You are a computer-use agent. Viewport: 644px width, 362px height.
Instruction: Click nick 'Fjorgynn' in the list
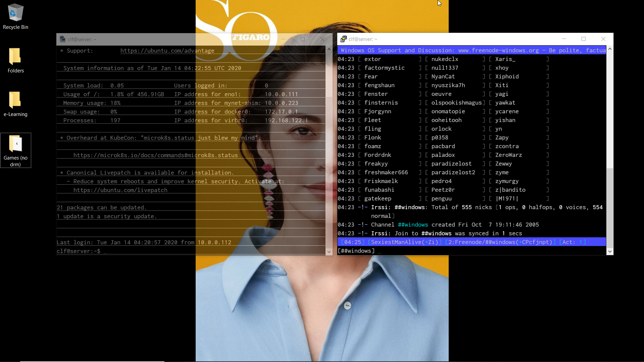[378, 111]
